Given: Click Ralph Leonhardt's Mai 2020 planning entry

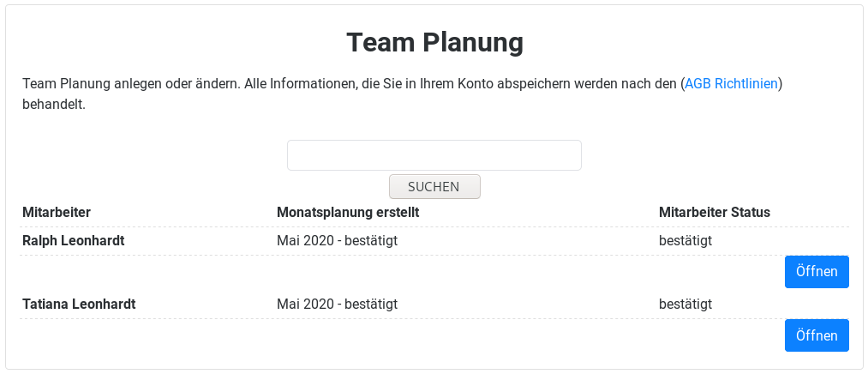Looking at the screenshot, I should click(337, 240).
